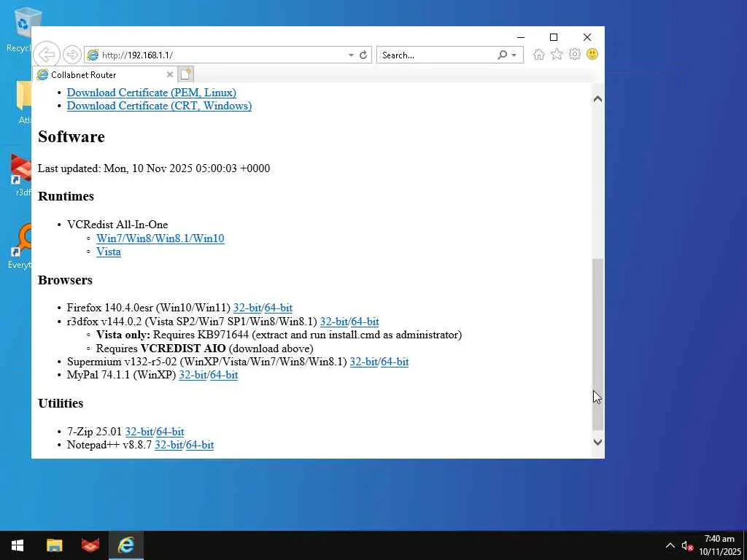Screen dimensions: 747x560
Task: Download Notepad++ v8.8.7 32-bit
Action: pos(169,445)
